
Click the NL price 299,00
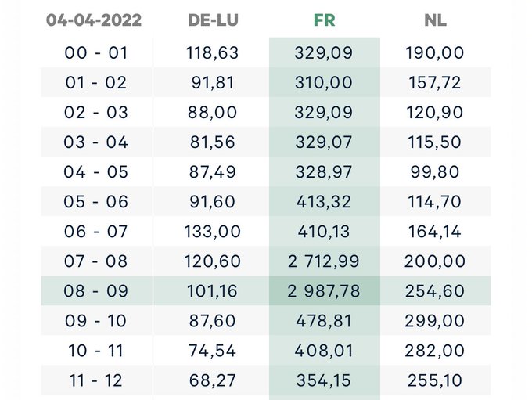(x=436, y=321)
